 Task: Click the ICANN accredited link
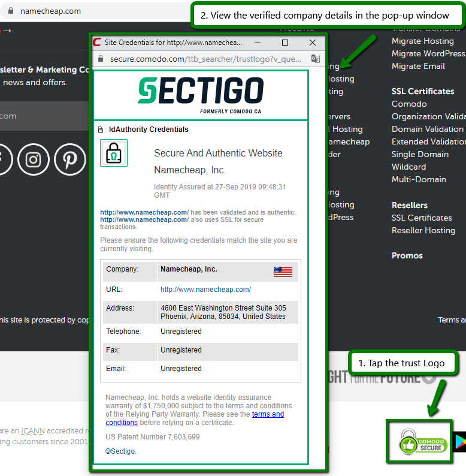pos(33,431)
